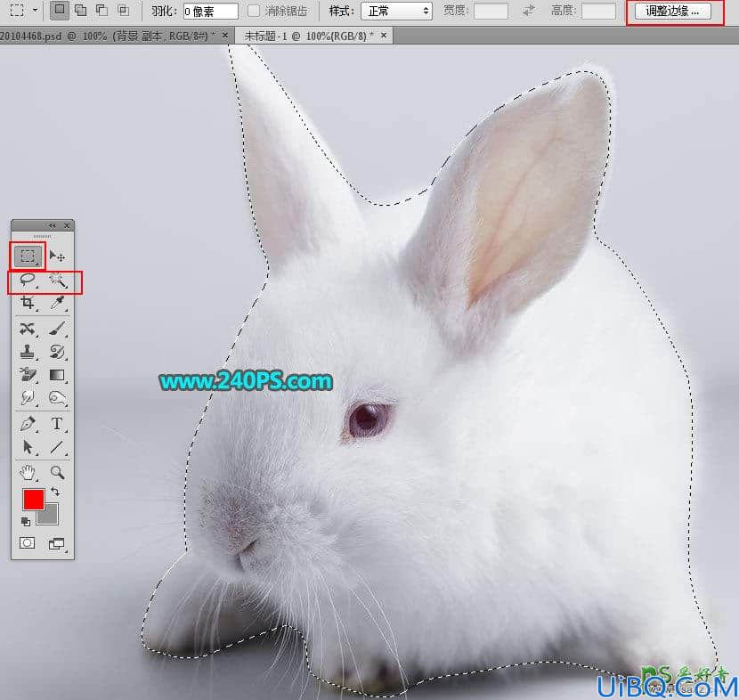Choose New Selection mode

click(x=60, y=10)
